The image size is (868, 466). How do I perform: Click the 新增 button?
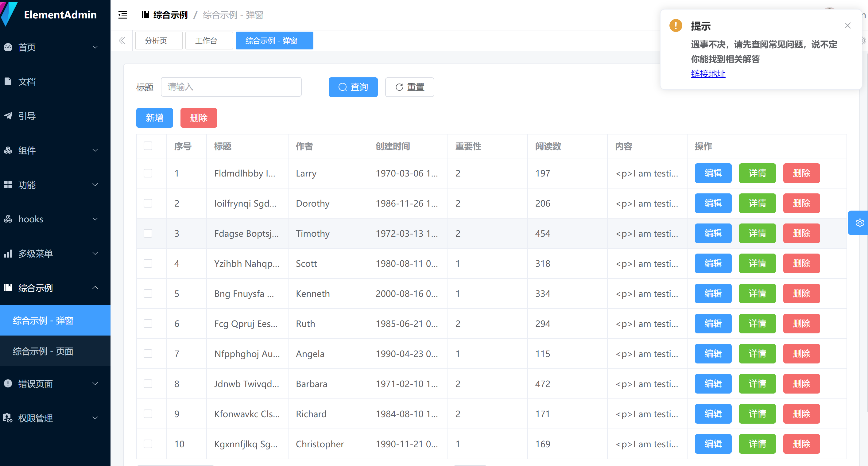pyautogui.click(x=154, y=118)
